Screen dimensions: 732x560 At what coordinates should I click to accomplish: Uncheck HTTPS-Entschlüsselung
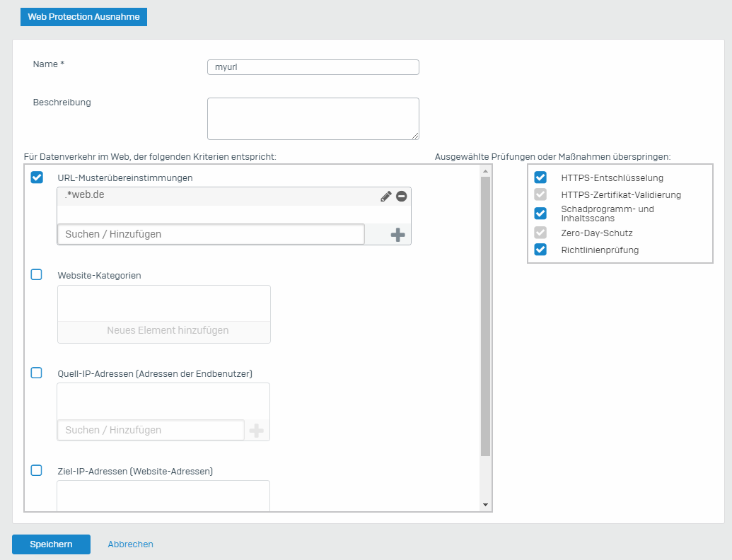(x=540, y=177)
